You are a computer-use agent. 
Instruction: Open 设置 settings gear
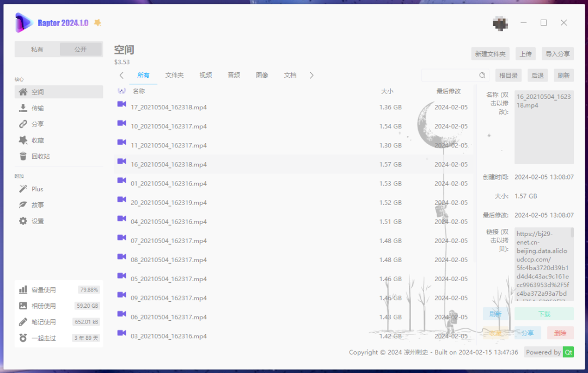coord(23,221)
